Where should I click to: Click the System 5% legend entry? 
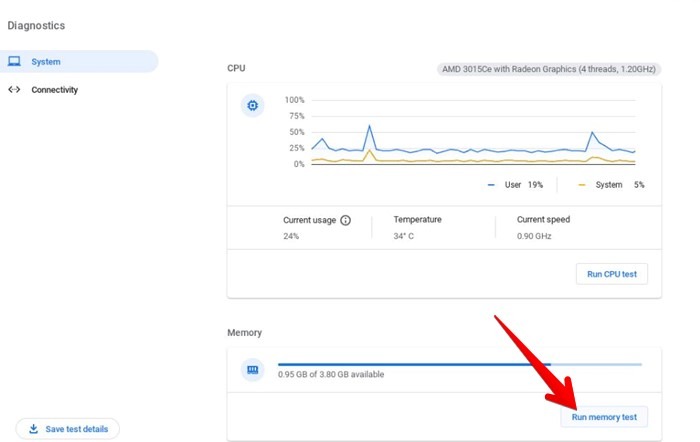coord(611,185)
